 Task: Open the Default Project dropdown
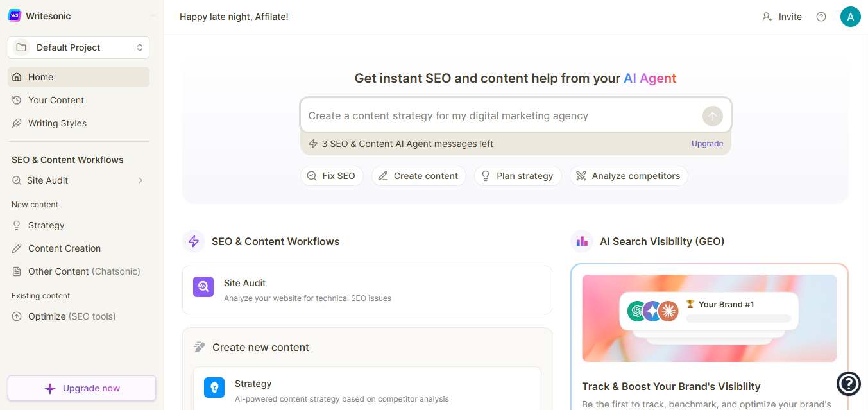(x=78, y=47)
